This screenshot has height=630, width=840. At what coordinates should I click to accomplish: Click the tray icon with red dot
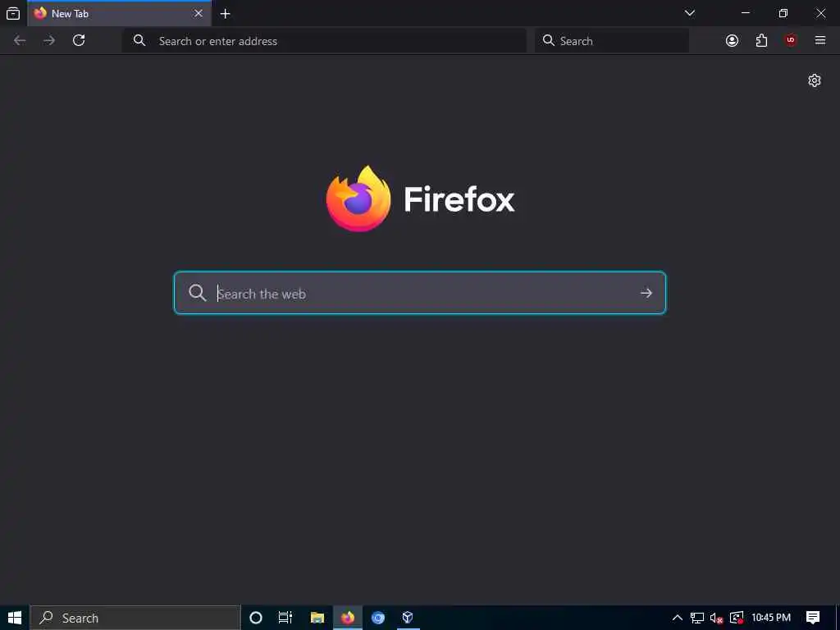(737, 618)
